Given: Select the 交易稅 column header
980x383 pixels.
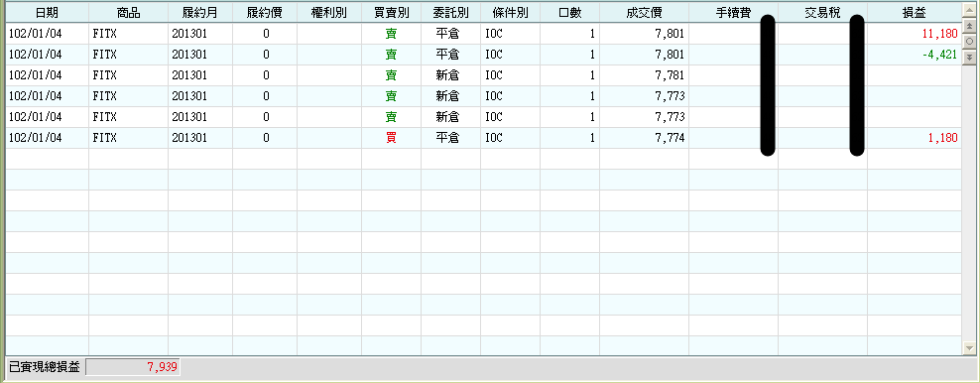Looking at the screenshot, I should [x=823, y=13].
